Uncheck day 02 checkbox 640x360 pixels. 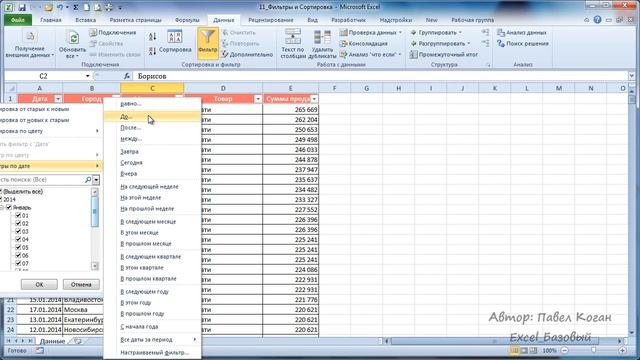click(18, 223)
